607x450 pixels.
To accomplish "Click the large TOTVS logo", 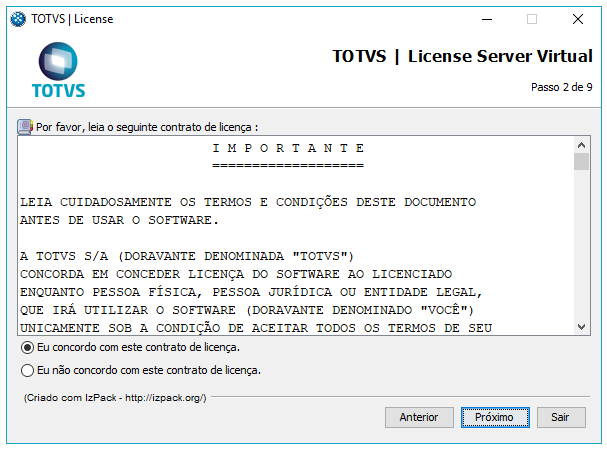I will pyautogui.click(x=58, y=71).
